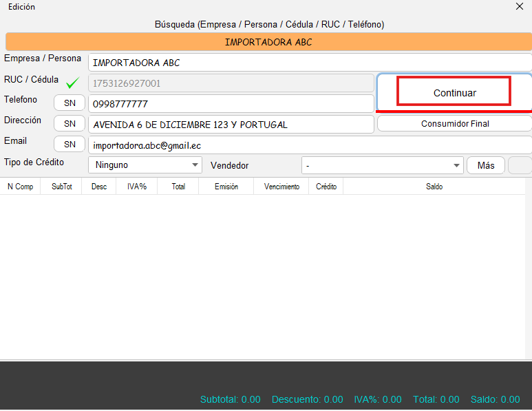This screenshot has height=411, width=532.
Task: Click the Telefono field with 0998777777
Action: tap(231, 104)
